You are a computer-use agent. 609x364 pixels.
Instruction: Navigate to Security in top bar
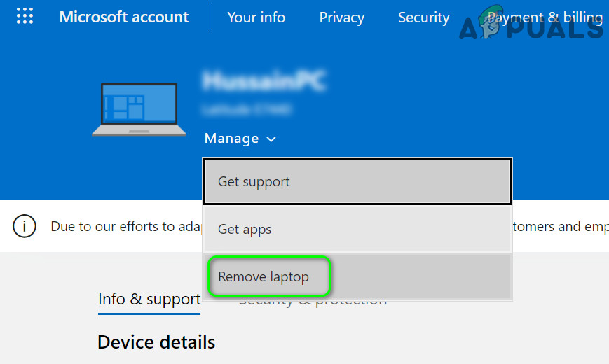[423, 17]
